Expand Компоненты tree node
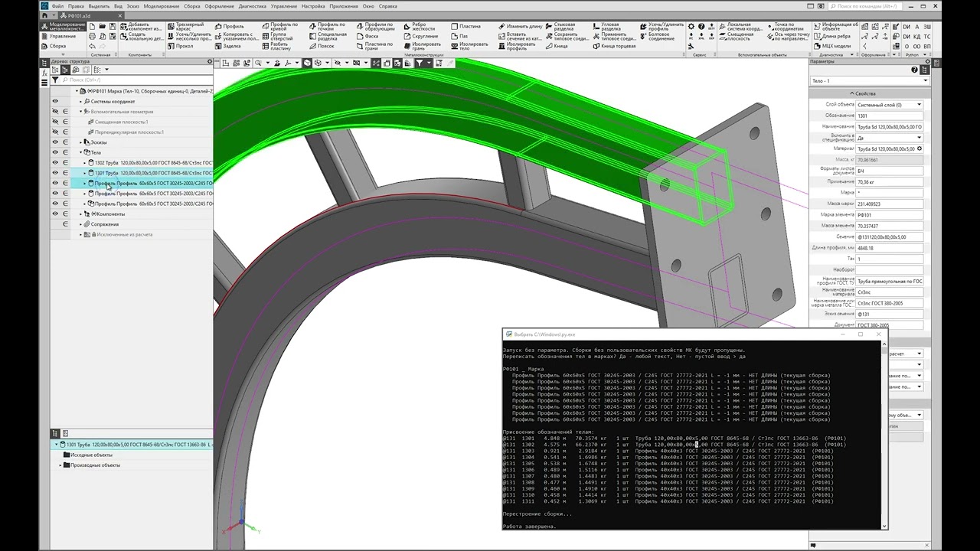Screen dimensions: 980x551 [81, 214]
